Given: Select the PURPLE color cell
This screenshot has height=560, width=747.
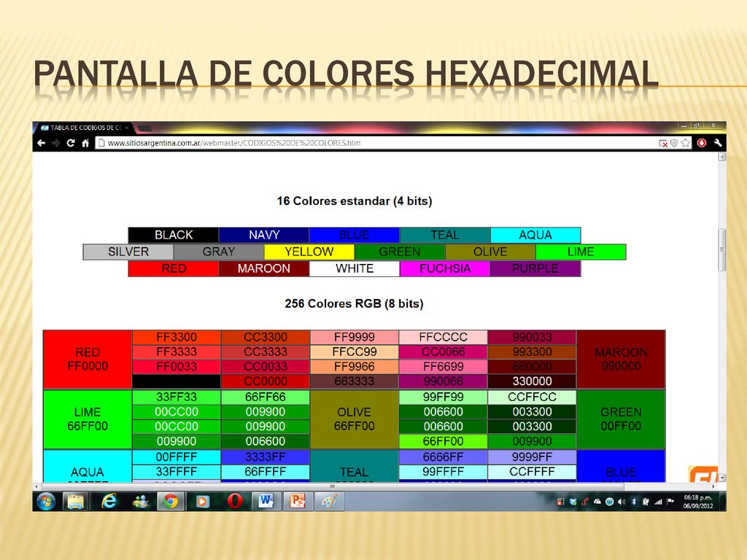Looking at the screenshot, I should click(x=535, y=268).
